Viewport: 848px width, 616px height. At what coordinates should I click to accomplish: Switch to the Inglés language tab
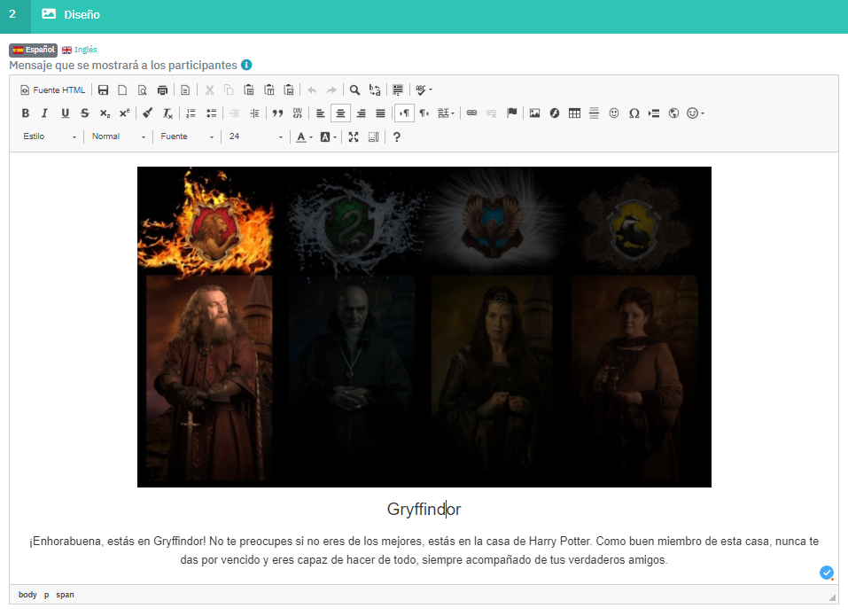pos(80,51)
